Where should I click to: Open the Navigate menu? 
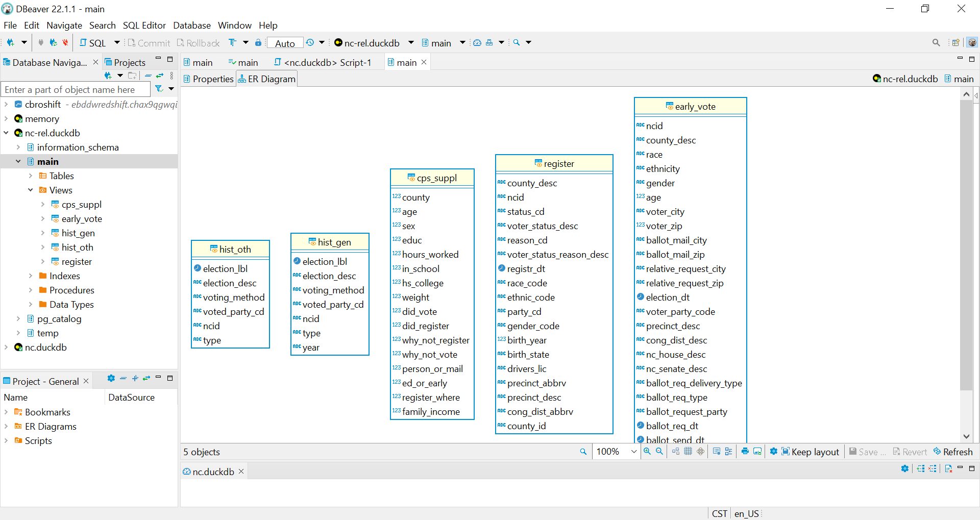tap(64, 26)
